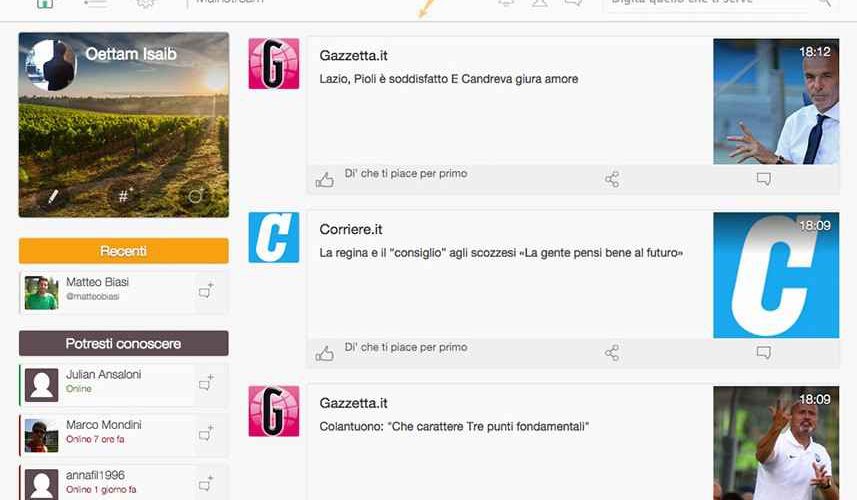Screen dimensions: 857x500
Task: Open Gazzetta.it source name on first post
Action: [353, 56]
